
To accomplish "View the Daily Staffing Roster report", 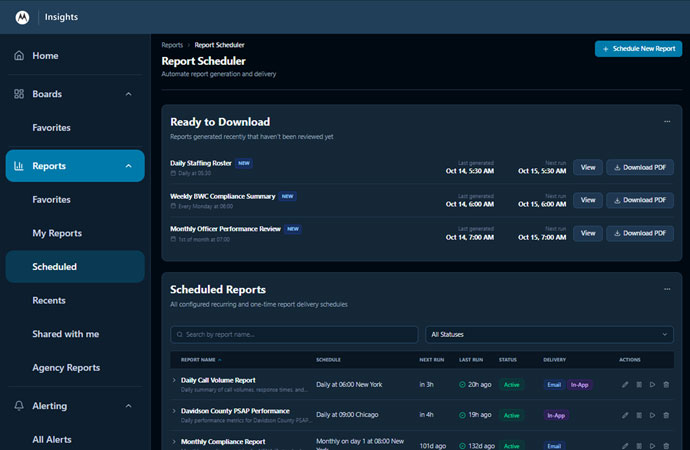I will 588,167.
